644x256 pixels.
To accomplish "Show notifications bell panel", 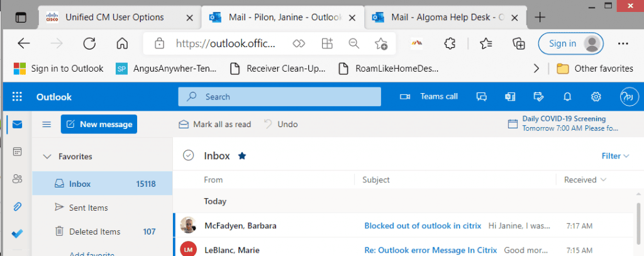I will coord(567,97).
